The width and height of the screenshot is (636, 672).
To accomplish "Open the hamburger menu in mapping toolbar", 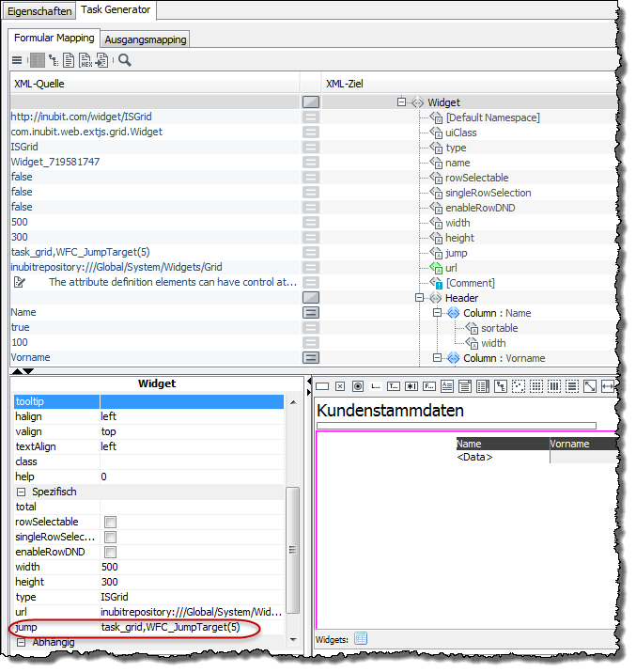I will click(17, 60).
